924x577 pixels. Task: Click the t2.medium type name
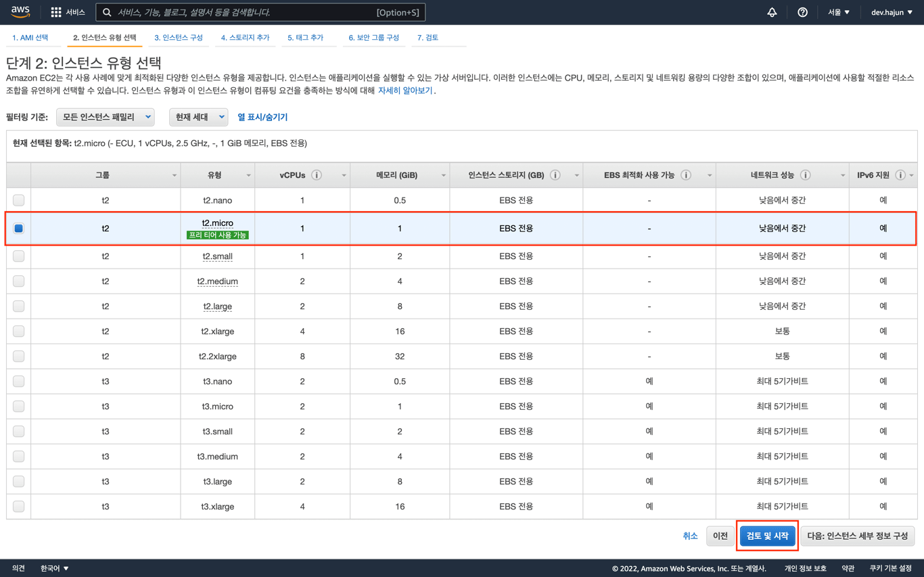click(218, 281)
